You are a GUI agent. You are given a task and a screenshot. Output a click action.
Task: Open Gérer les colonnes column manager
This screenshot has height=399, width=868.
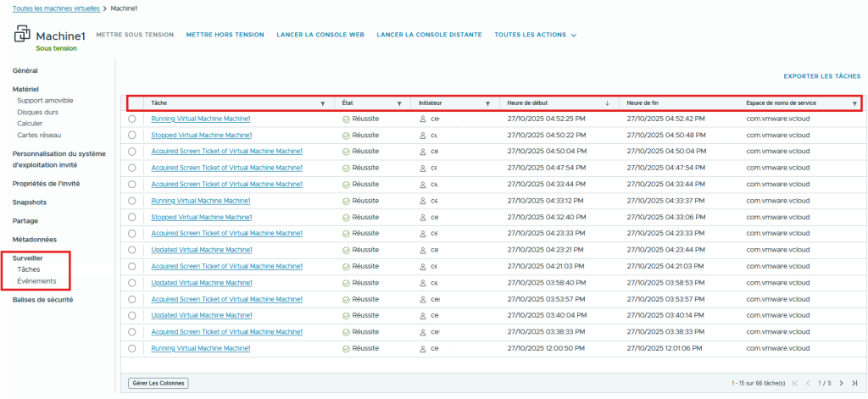click(158, 383)
